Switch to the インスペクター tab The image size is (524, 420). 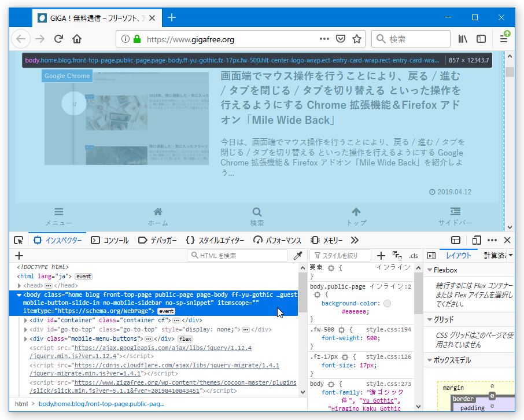pyautogui.click(x=57, y=240)
